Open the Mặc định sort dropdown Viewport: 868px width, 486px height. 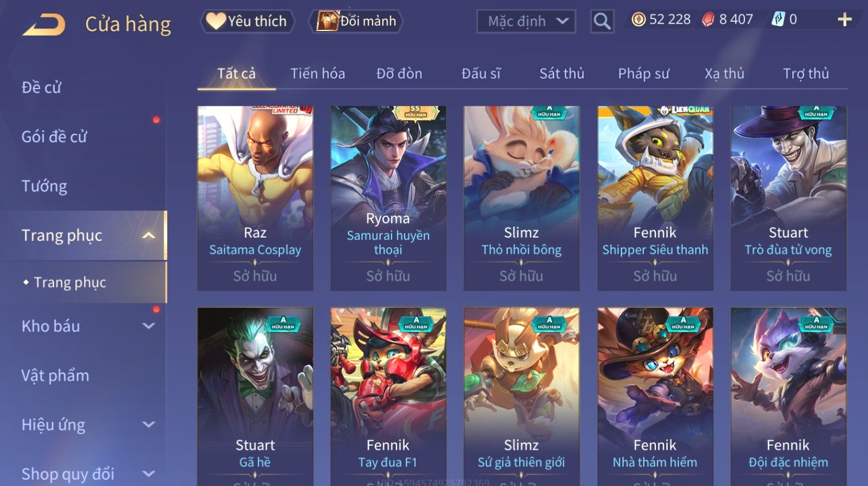pyautogui.click(x=526, y=21)
